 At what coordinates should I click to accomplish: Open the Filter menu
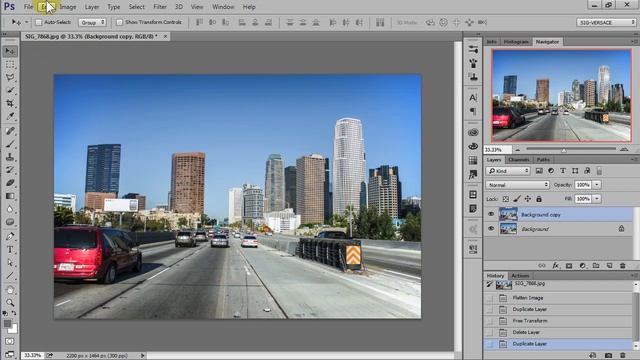point(160,7)
